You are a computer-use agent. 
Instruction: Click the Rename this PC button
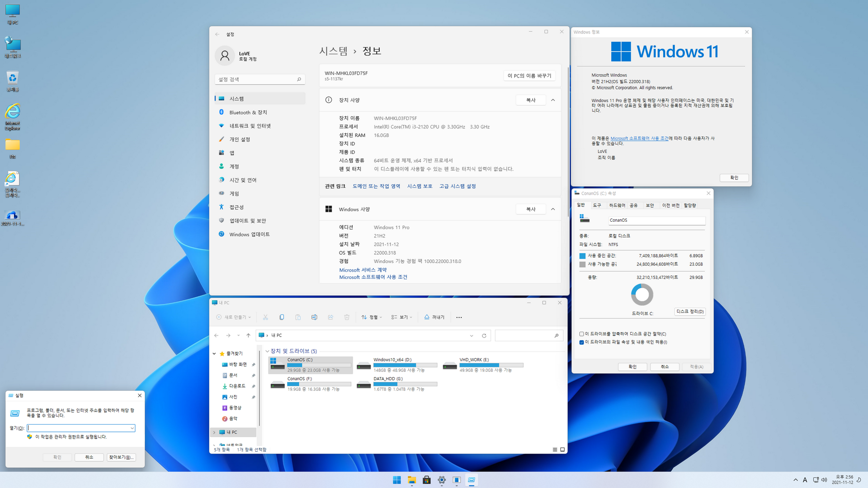pyautogui.click(x=529, y=76)
